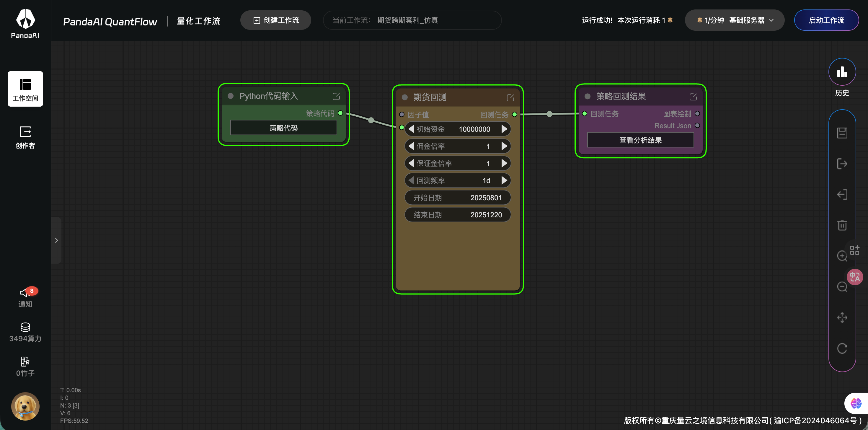This screenshot has height=430, width=868.
Task: Decrease 初始资金 with left arrow
Action: [411, 129]
